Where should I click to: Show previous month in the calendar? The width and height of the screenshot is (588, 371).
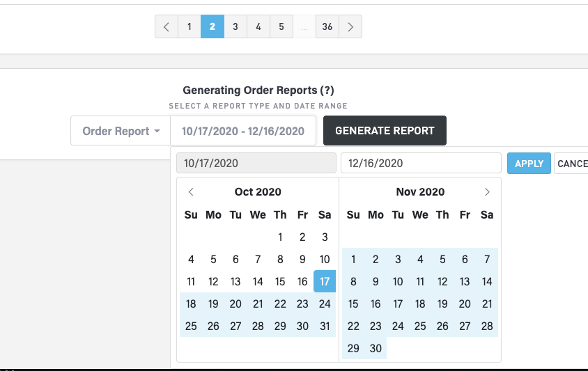tap(191, 192)
